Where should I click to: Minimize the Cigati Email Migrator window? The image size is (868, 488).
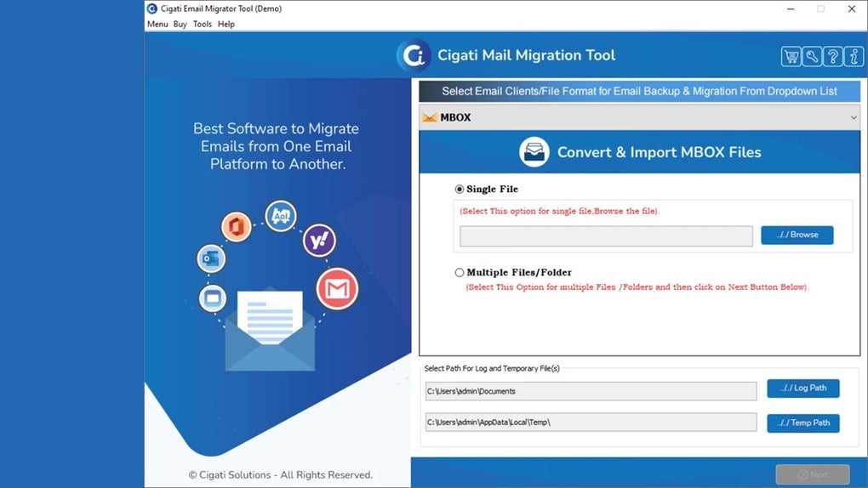click(x=791, y=9)
